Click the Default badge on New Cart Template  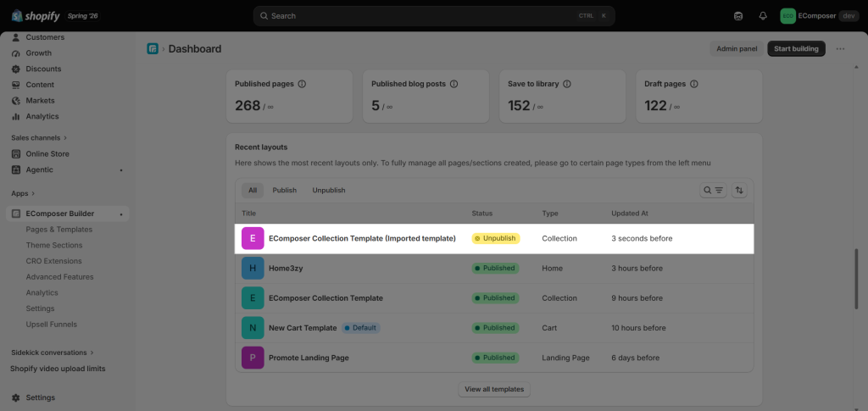(x=360, y=328)
